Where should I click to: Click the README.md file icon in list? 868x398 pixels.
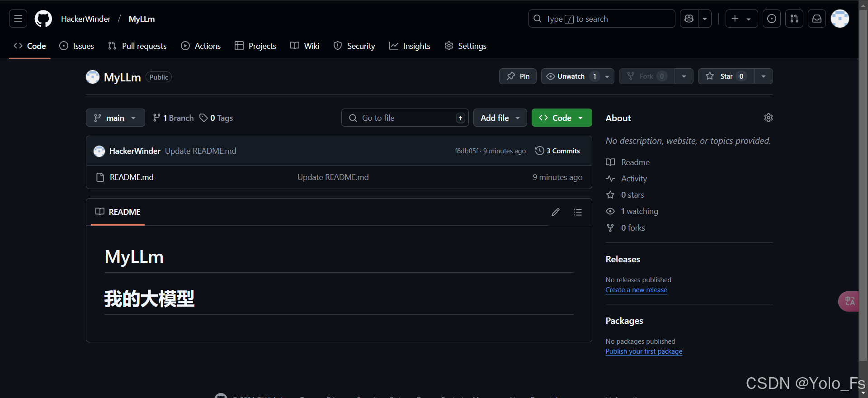(100, 177)
